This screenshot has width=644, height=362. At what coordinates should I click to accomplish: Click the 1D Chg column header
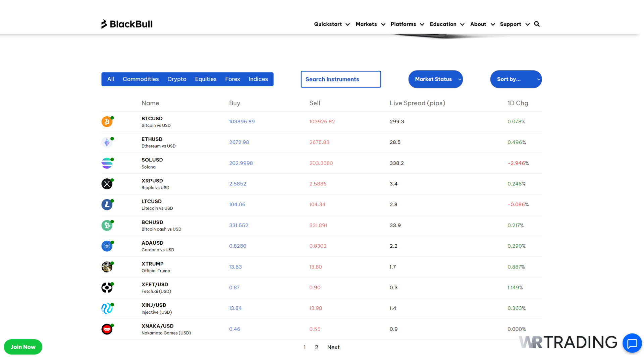click(518, 103)
